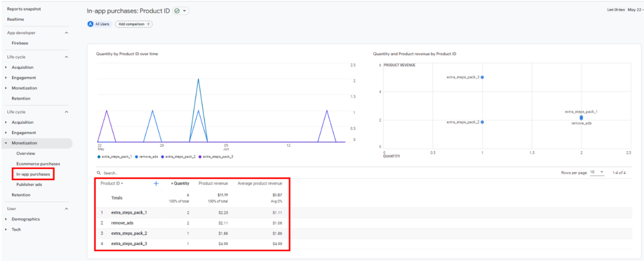Viewport: 644px width, 261px height.
Task: Click the blue plus icon next to Product ID
Action: (x=156, y=183)
